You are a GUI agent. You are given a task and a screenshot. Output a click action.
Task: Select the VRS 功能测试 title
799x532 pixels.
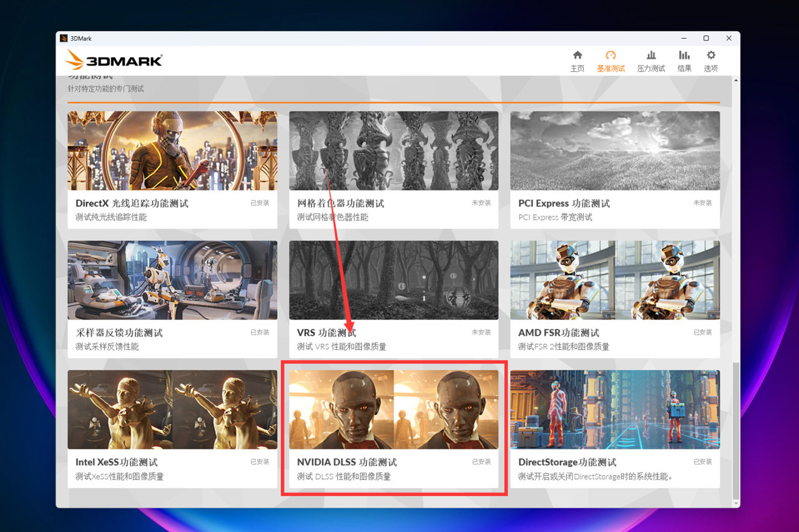(326, 332)
